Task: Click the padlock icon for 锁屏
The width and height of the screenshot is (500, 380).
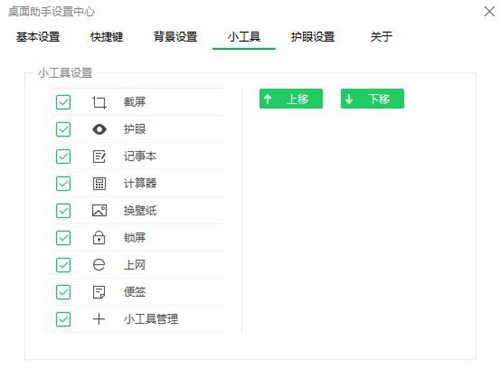Action: [x=99, y=238]
